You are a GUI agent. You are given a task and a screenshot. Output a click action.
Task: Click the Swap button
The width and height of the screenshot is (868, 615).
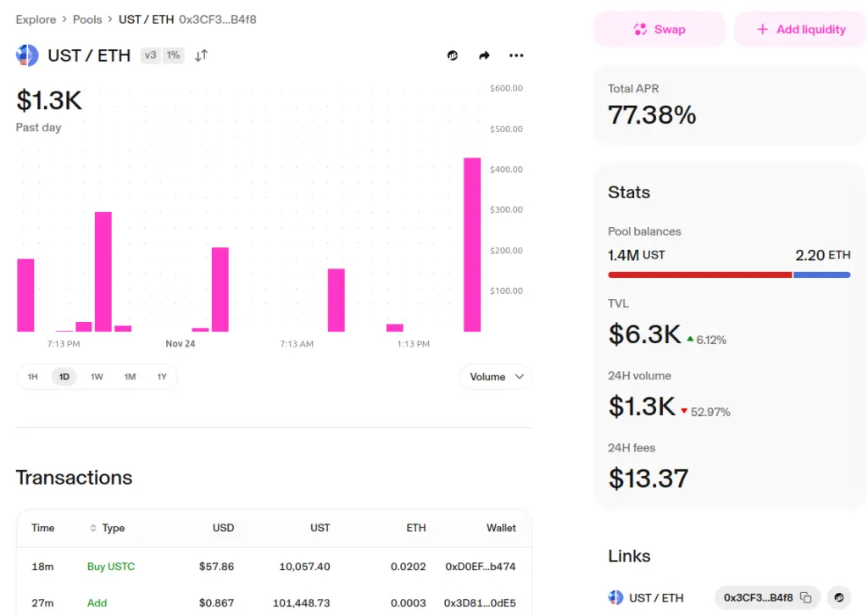(x=659, y=30)
